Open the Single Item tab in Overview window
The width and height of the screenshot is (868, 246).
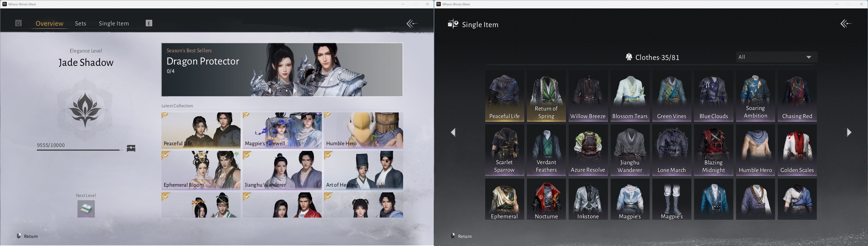point(114,23)
